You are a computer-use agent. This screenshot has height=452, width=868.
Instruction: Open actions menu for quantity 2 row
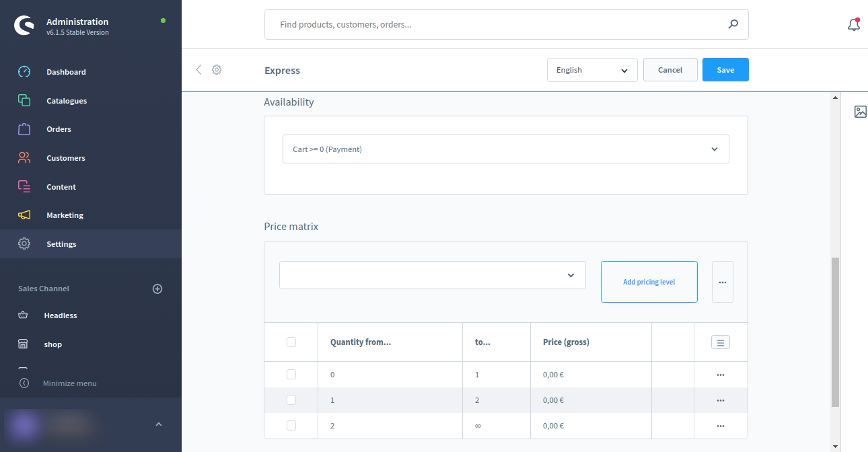[721, 426]
